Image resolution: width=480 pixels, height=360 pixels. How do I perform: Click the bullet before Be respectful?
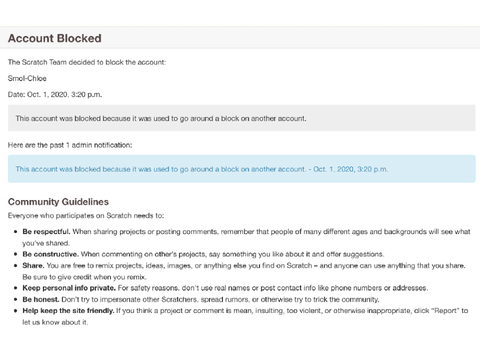point(15,231)
